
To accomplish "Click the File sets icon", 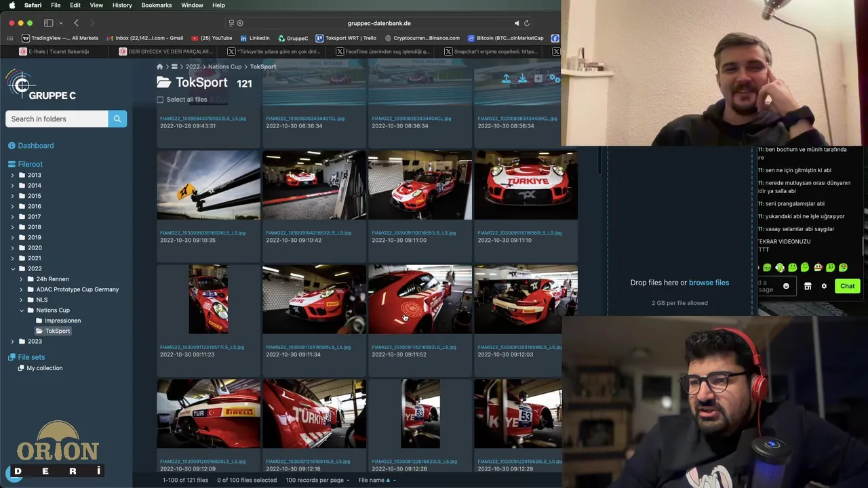I will point(12,357).
